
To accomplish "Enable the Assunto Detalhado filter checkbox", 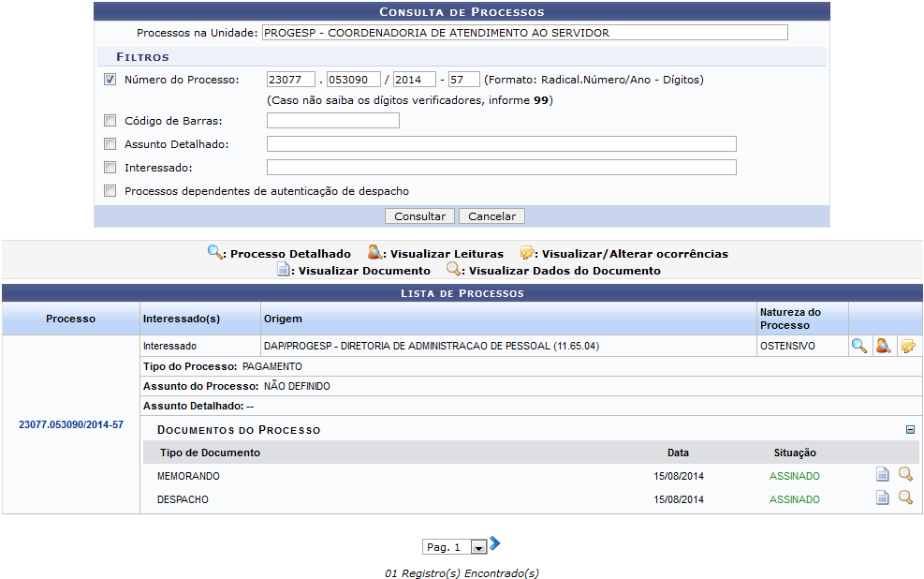I will click(x=110, y=144).
